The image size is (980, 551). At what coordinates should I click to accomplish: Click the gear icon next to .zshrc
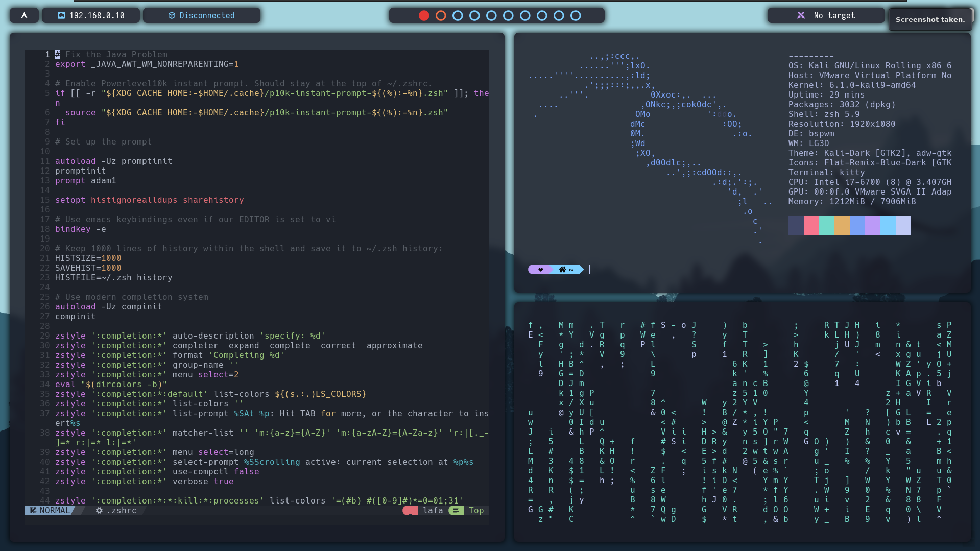click(x=99, y=510)
